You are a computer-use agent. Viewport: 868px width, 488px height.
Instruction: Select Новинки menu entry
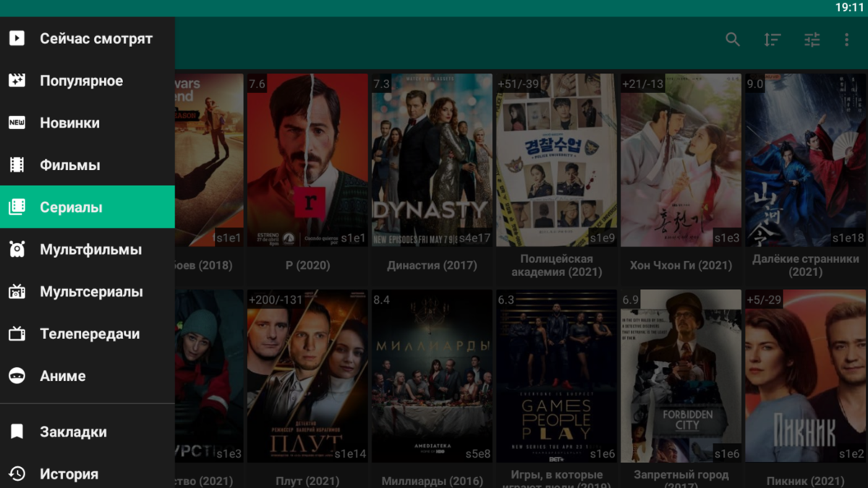(87, 123)
